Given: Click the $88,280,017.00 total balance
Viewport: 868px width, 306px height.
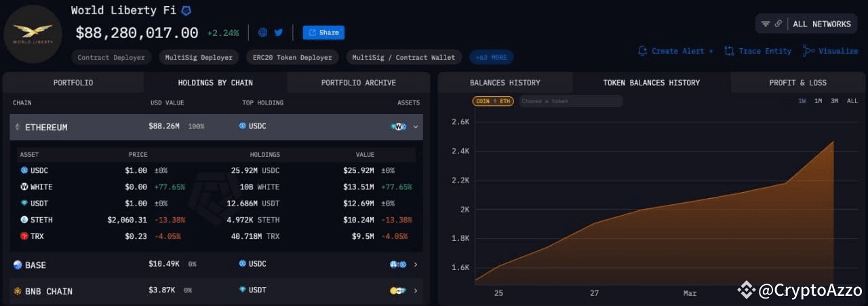Looking at the screenshot, I should pos(137,33).
